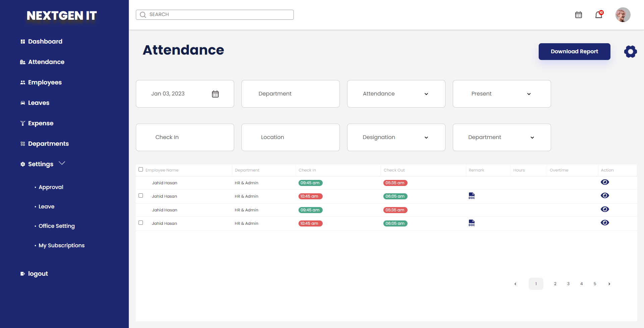Collapse the Settings sidebar menu

[x=61, y=163]
